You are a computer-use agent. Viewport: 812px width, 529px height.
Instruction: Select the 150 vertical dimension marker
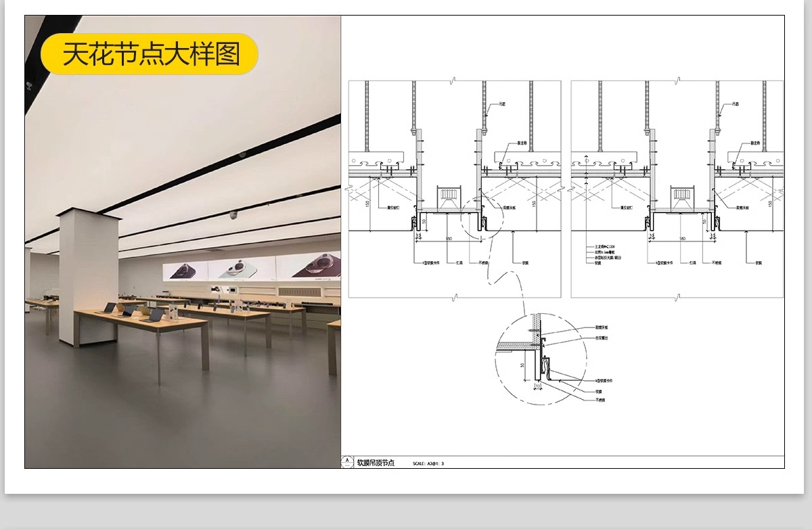(367, 202)
